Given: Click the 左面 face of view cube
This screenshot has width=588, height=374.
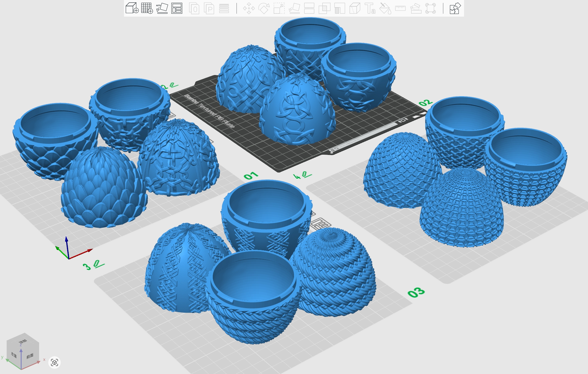Looking at the screenshot, I should 14,355.
